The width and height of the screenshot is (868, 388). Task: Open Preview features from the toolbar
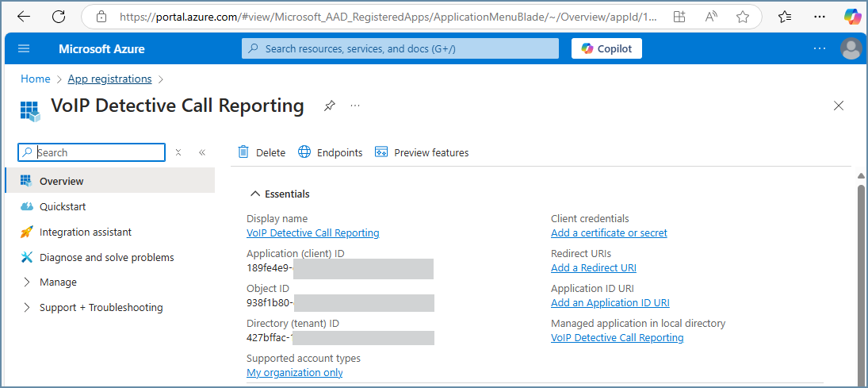coord(421,152)
